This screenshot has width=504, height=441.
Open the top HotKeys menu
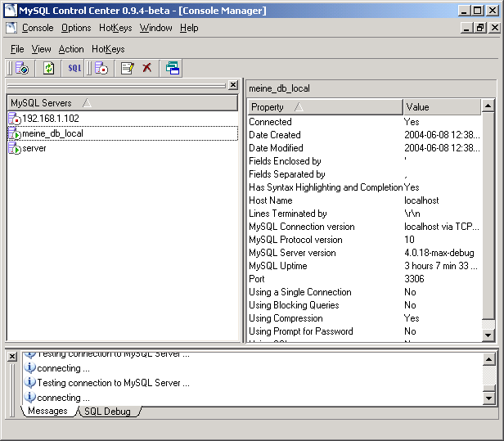coord(115,28)
